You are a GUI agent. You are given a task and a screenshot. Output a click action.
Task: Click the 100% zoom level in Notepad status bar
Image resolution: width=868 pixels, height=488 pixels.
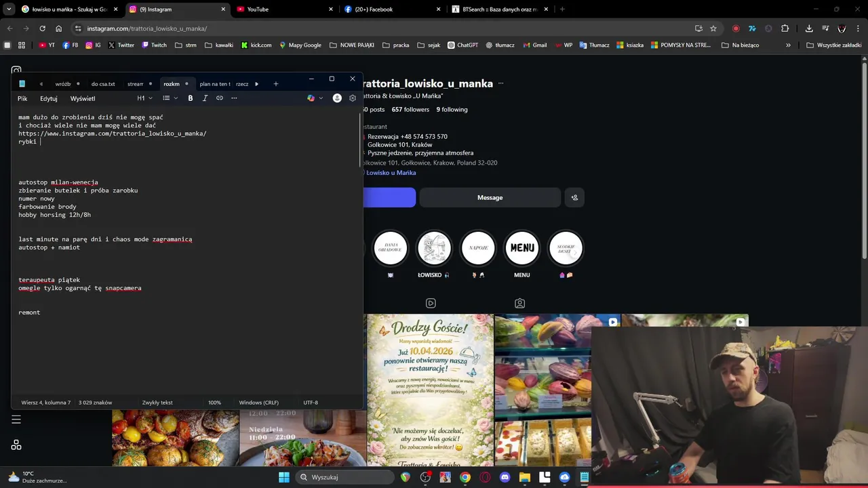(x=214, y=403)
